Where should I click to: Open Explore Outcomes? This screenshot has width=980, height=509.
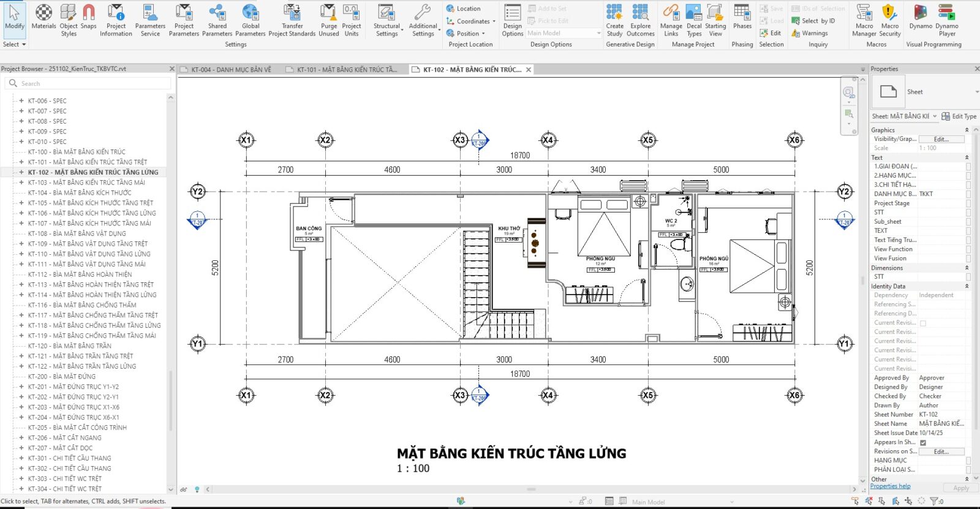coord(640,20)
